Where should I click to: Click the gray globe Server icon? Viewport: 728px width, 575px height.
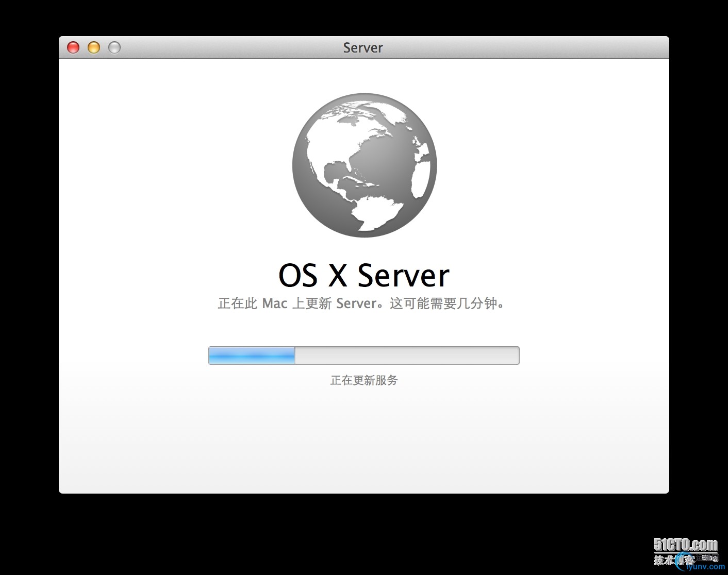(x=365, y=165)
